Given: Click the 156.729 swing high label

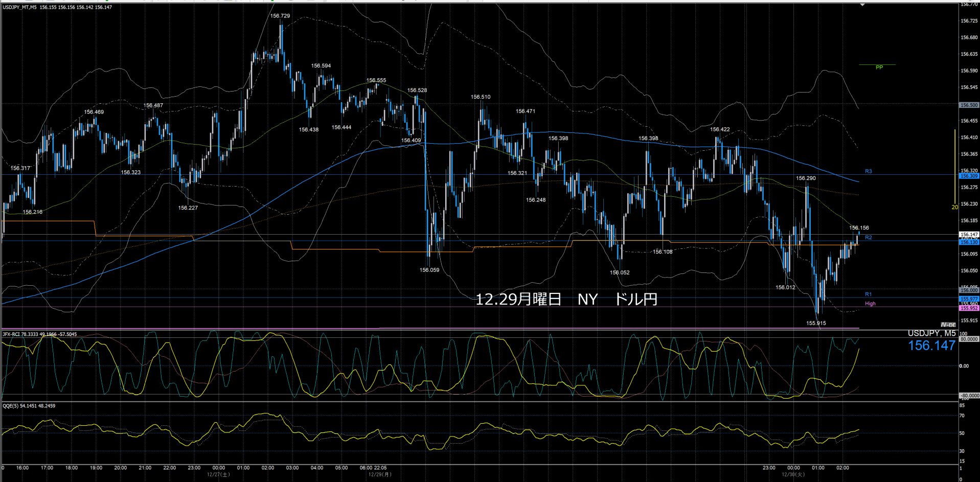Looking at the screenshot, I should click(x=280, y=16).
